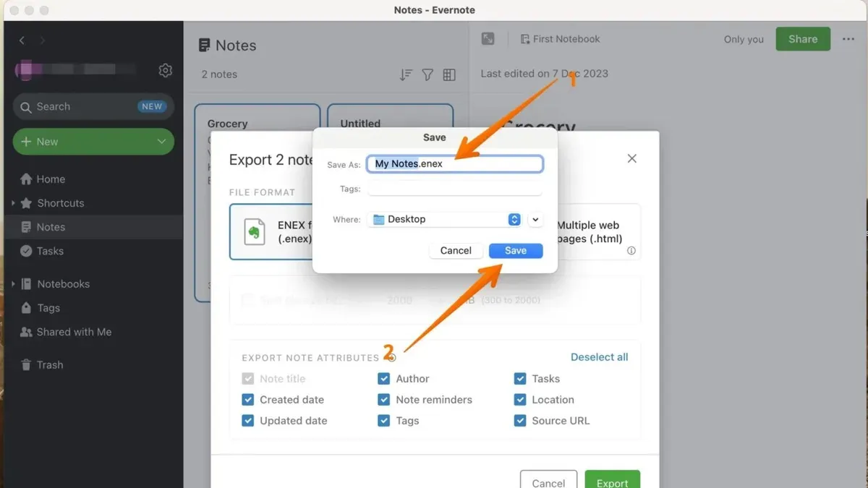Close the Export dialog with X
This screenshot has width=868, height=488.
(632, 158)
